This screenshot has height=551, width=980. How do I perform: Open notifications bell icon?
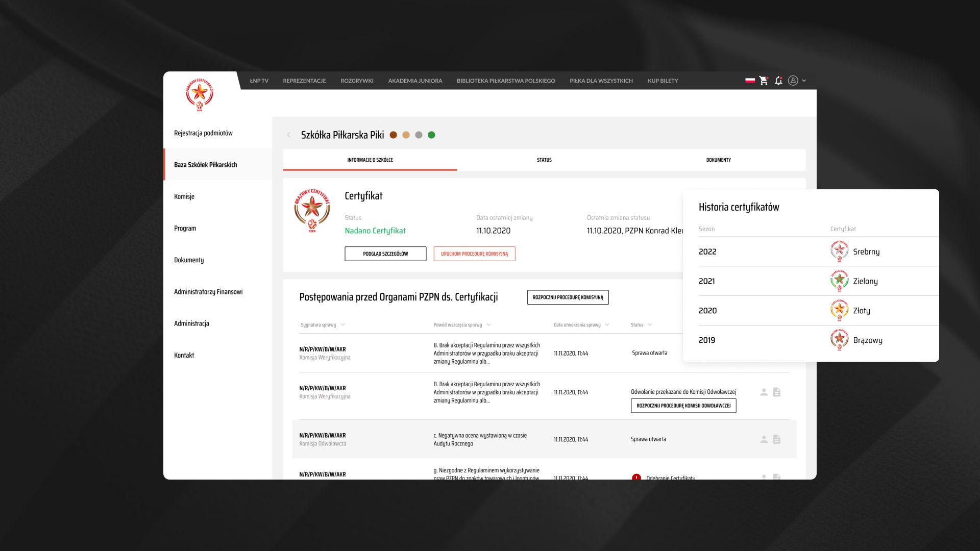778,81
